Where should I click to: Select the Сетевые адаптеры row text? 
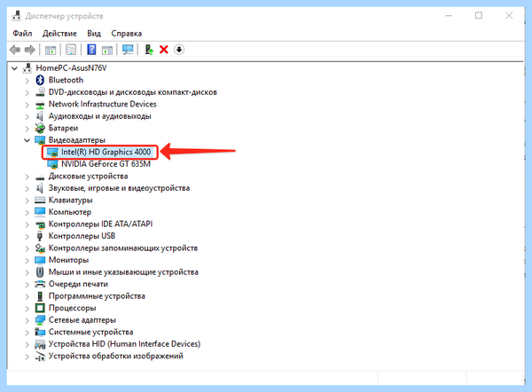click(x=82, y=319)
